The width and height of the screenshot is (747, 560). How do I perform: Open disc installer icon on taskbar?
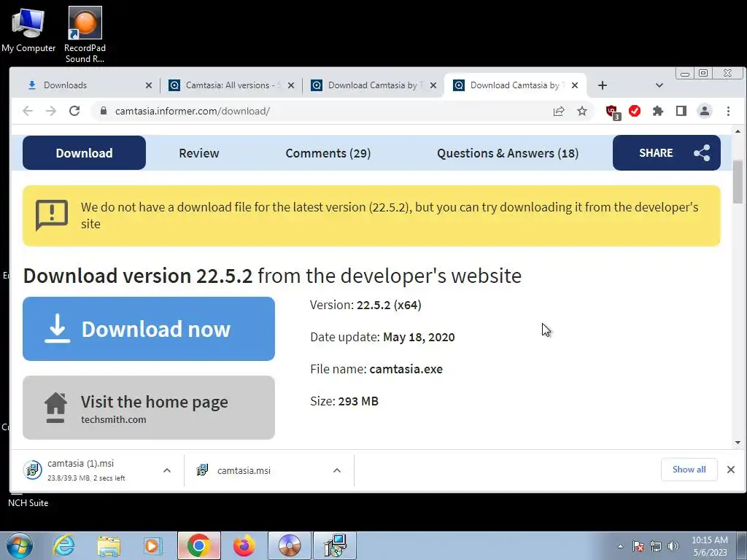pos(290,545)
